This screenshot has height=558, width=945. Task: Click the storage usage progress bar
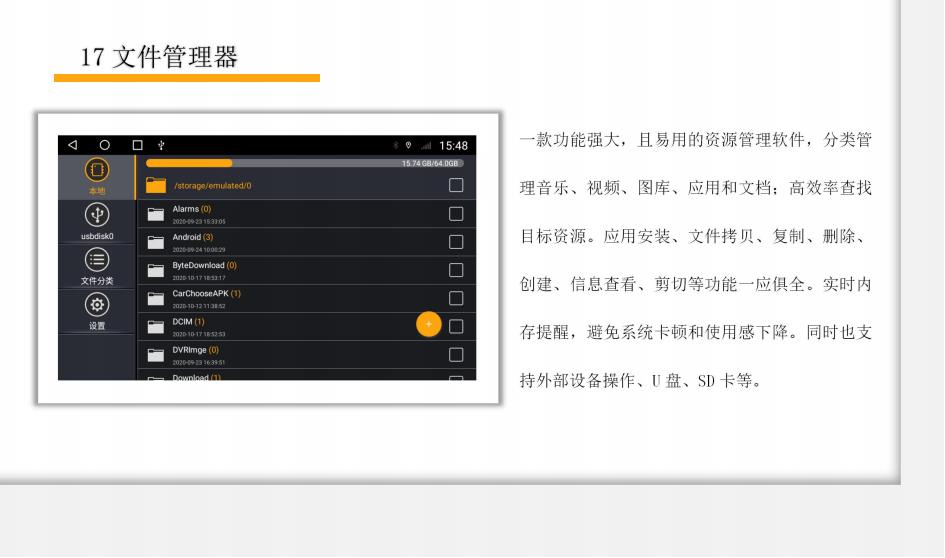[304, 163]
